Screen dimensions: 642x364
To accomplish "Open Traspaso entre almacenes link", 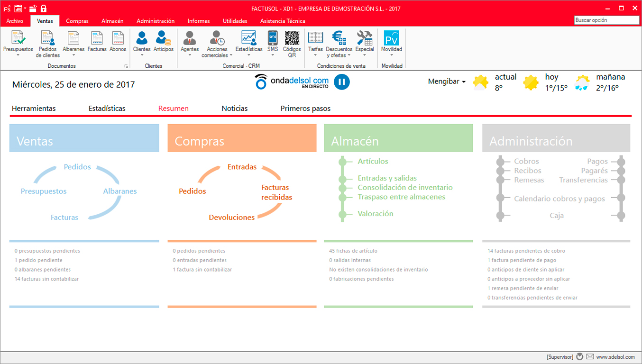I will pos(402,197).
